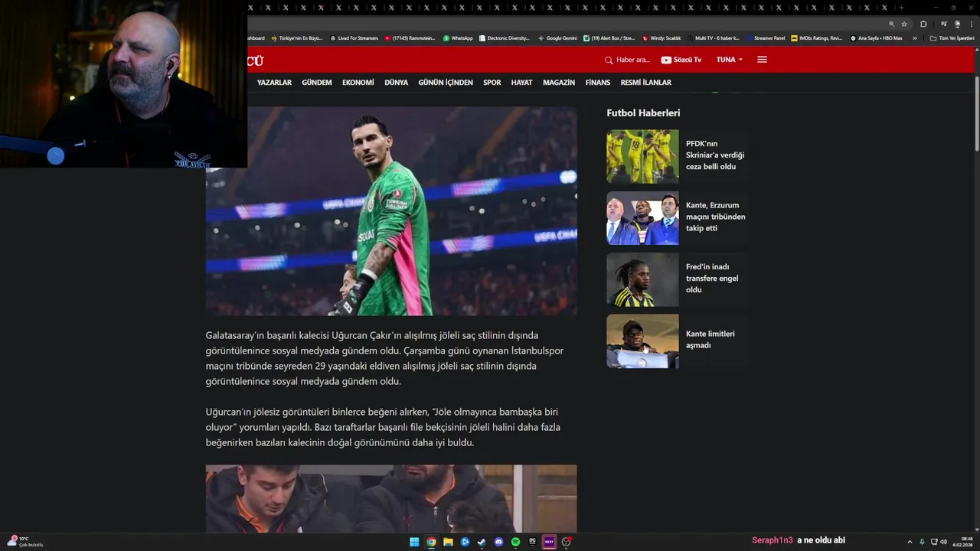Click the goalkeeper article main photo
980x551 pixels.
[391, 211]
